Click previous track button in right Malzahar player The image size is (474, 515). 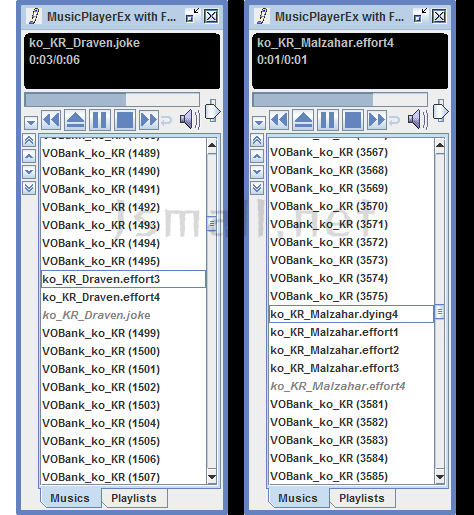279,120
